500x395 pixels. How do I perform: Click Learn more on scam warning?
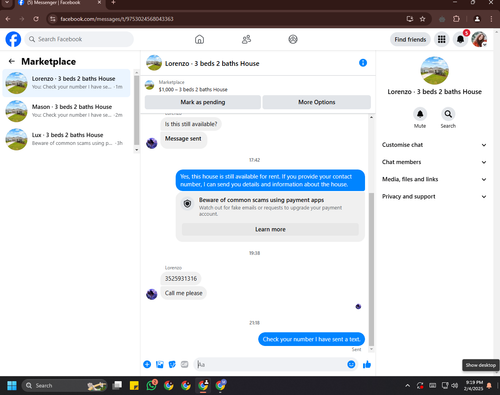(x=270, y=229)
